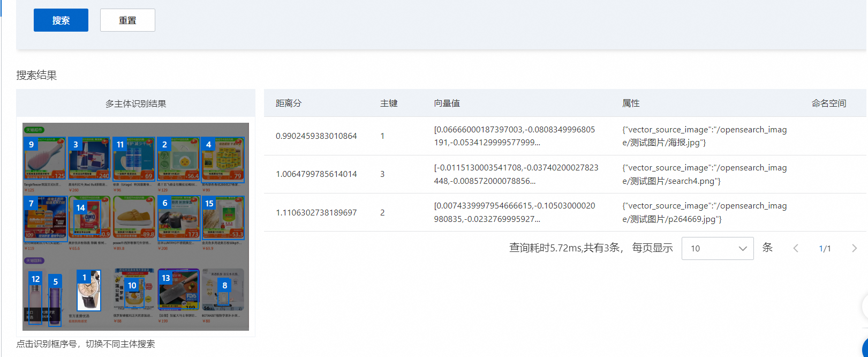Go to next page arrow
This screenshot has height=357, width=868.
(854, 248)
